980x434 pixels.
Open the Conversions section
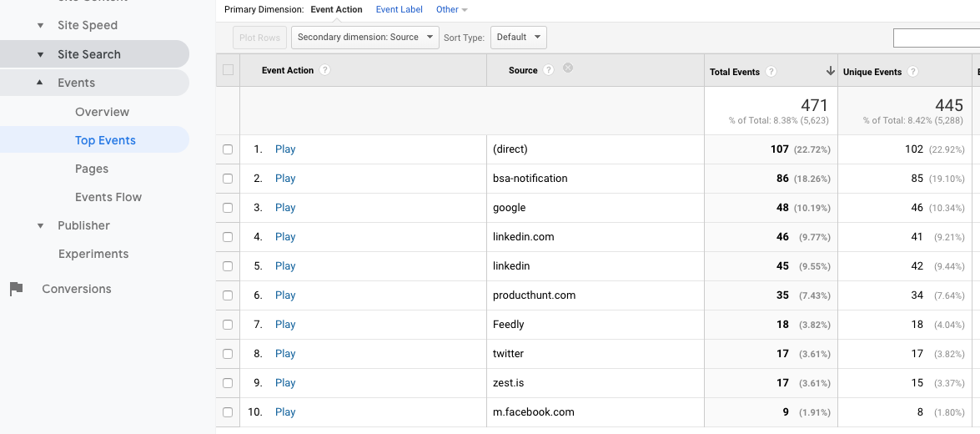(x=76, y=289)
